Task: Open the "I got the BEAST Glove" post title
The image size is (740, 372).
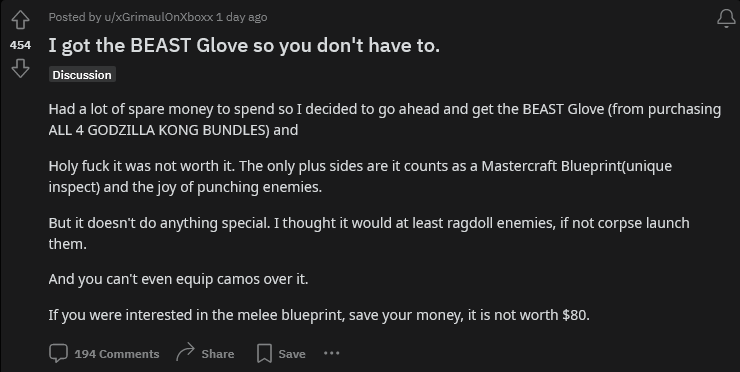Action: pos(244,45)
